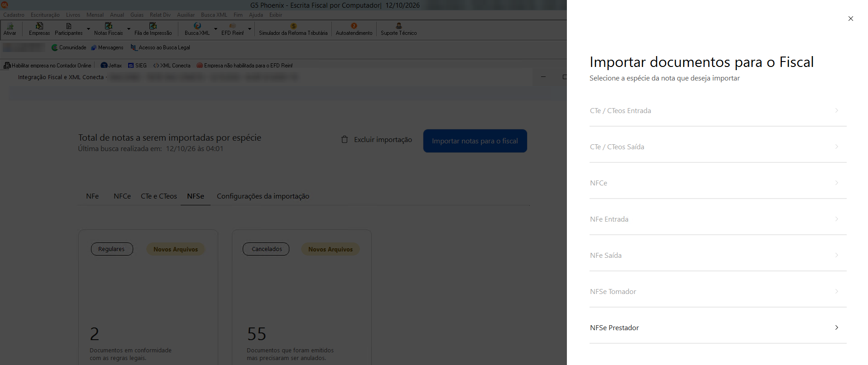
Task: Open Autoatendimento toolbar icon
Action: [354, 29]
